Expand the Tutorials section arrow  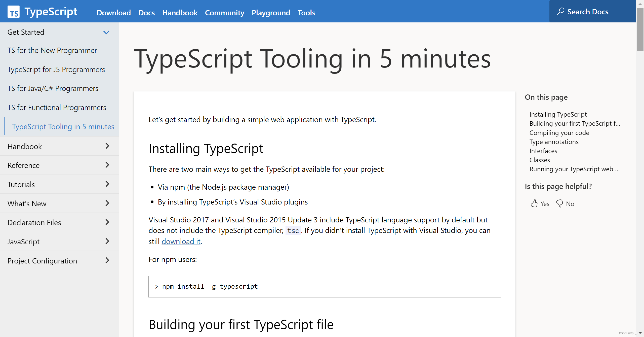tap(107, 184)
